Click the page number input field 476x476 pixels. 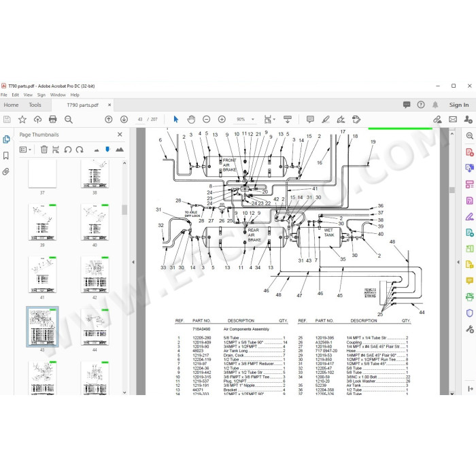(x=140, y=119)
